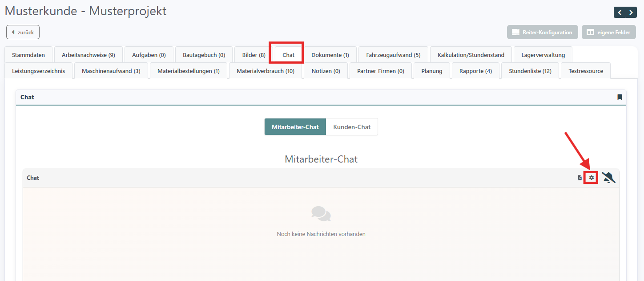Go to next project with right chevron
The image size is (644, 281).
point(631,12)
